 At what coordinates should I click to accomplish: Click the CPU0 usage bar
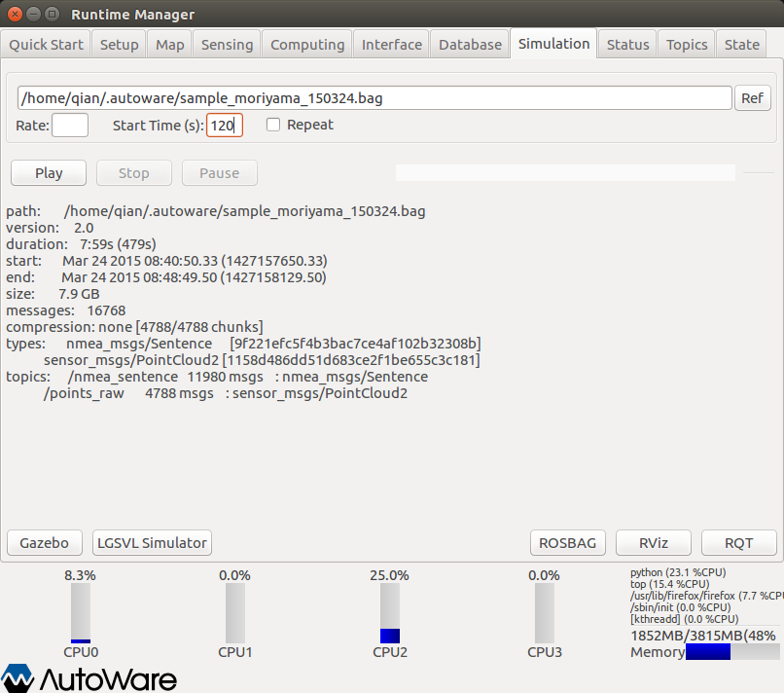click(x=81, y=613)
